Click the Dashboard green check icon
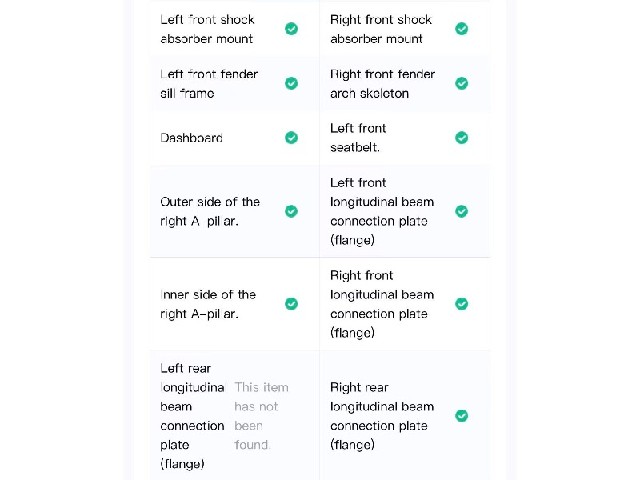640x480 pixels. 291,138
